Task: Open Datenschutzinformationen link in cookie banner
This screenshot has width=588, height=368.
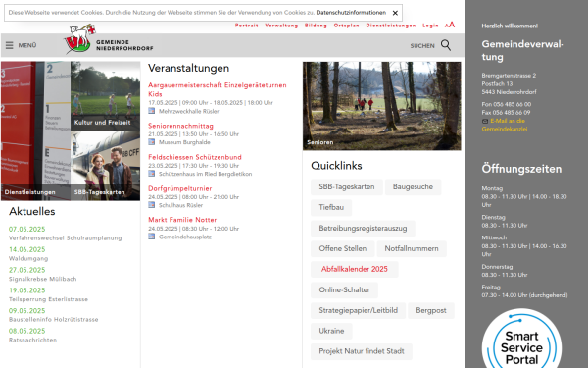Action: tap(351, 13)
